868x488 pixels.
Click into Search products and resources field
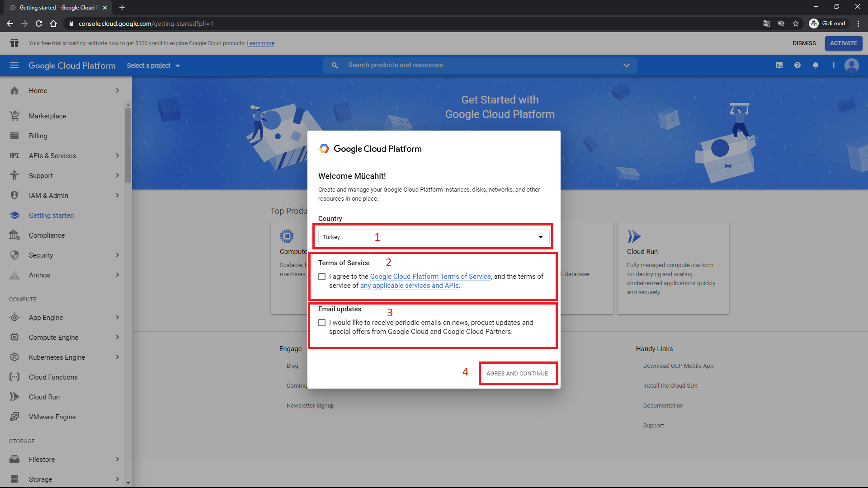(479, 66)
